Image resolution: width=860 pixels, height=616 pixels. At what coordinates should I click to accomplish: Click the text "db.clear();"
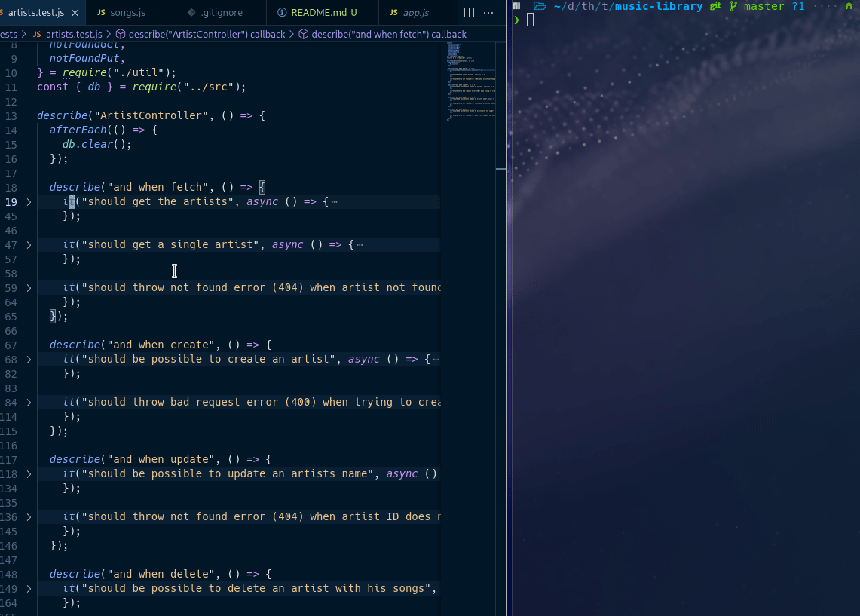(x=97, y=144)
